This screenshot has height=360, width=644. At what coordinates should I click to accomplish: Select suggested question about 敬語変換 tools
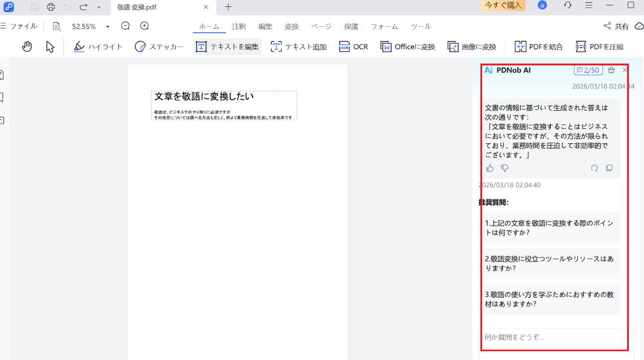pyautogui.click(x=550, y=263)
